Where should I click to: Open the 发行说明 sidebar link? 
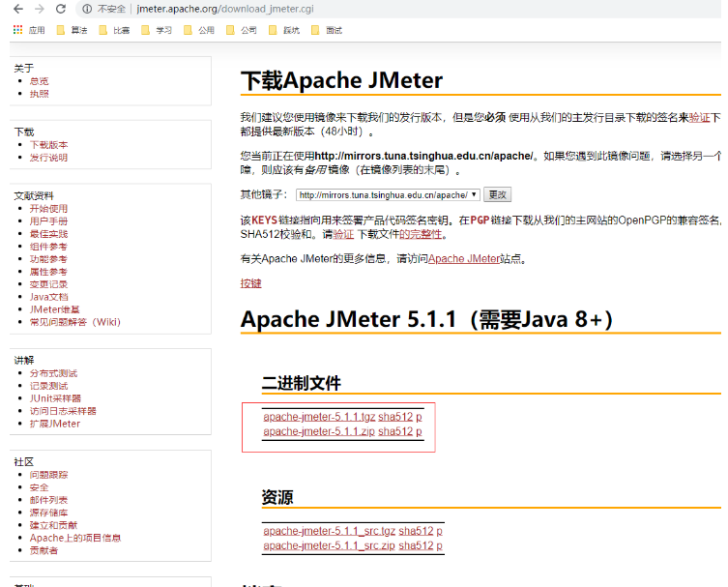coord(48,158)
